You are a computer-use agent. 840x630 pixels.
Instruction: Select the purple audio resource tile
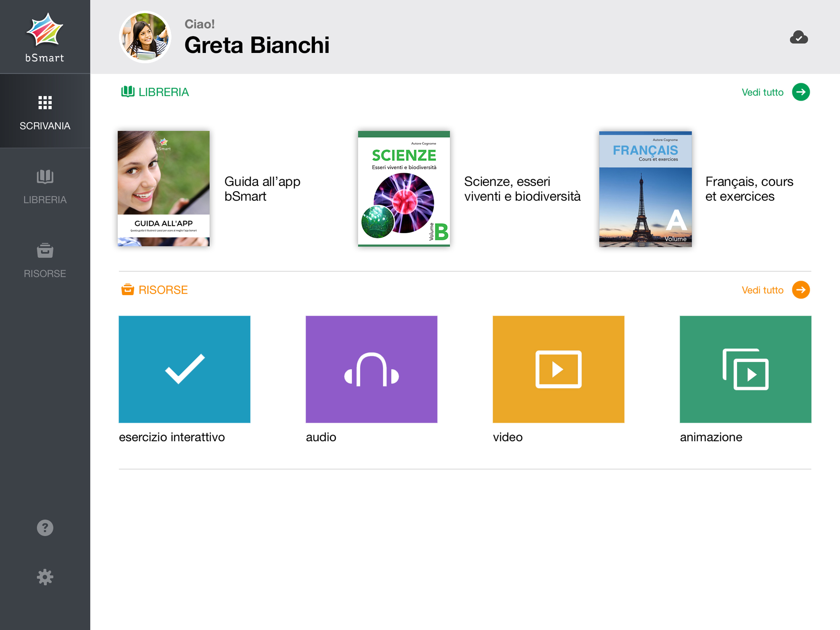click(x=371, y=369)
